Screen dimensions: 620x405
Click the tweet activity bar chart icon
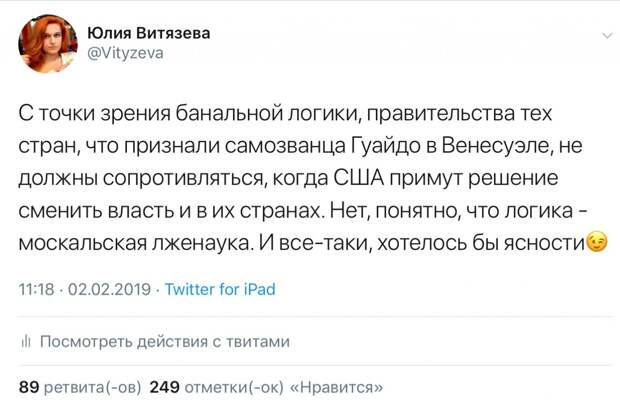click(26, 342)
